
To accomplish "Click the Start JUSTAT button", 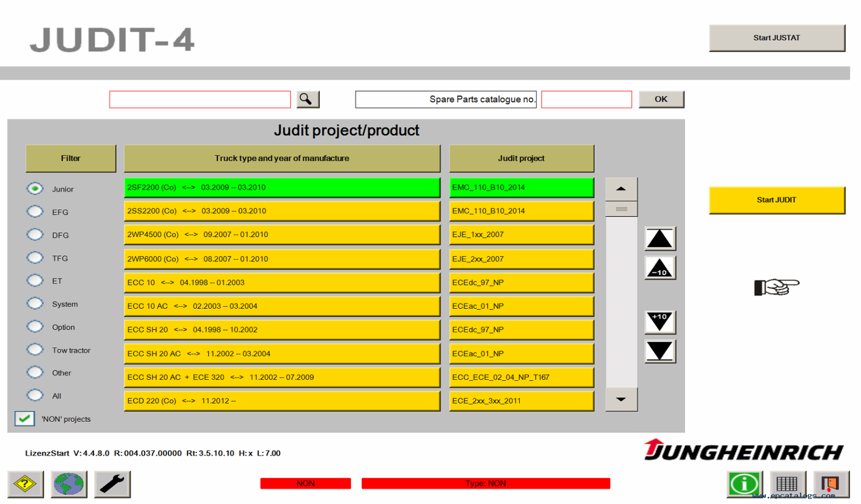I will click(777, 38).
